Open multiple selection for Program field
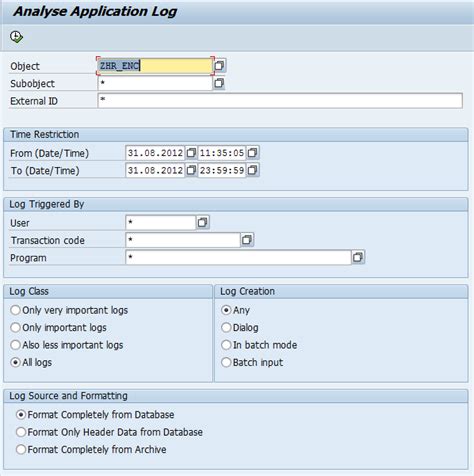This screenshot has width=474, height=476. click(358, 257)
